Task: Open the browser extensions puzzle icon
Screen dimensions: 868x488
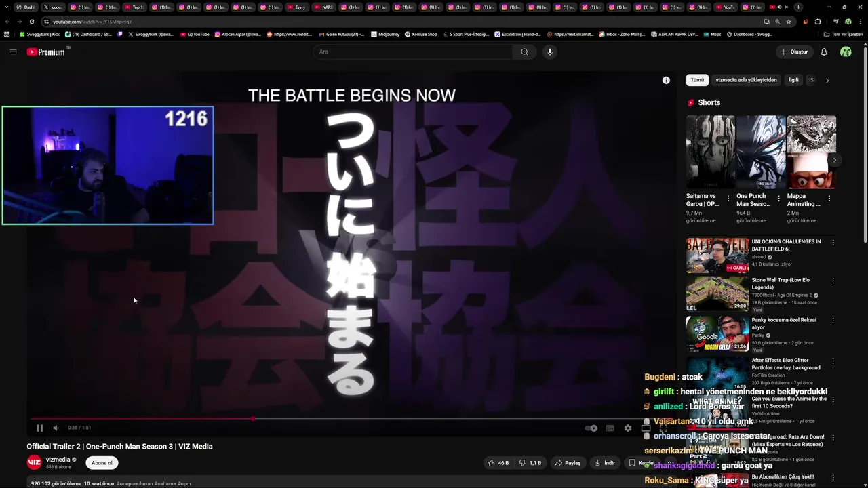Action: [x=818, y=22]
